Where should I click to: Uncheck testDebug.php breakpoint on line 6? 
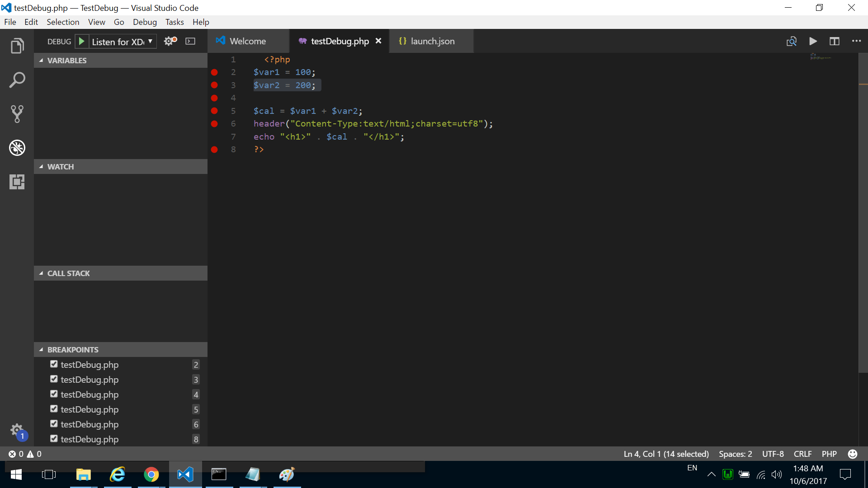[x=54, y=424]
